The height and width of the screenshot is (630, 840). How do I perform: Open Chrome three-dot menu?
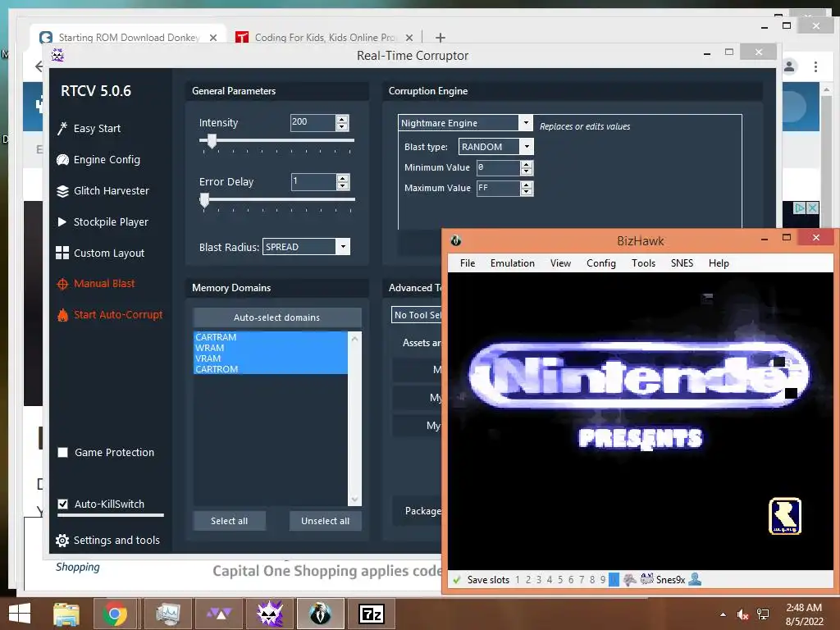(x=815, y=66)
